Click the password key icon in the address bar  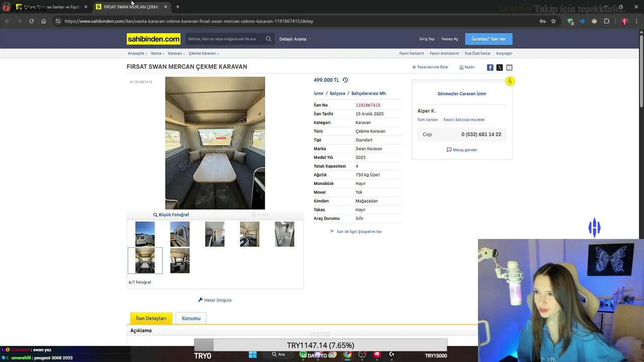542,21
